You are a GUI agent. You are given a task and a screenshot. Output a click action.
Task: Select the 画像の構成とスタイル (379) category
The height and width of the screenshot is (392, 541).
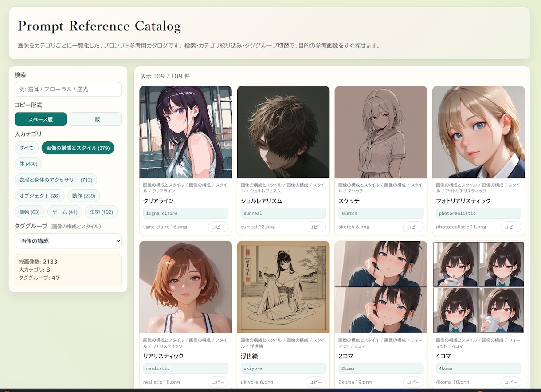[x=78, y=148]
